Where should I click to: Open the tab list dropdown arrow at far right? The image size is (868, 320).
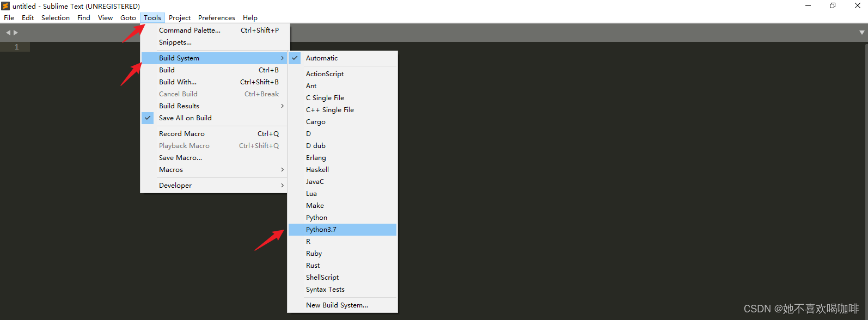pos(861,33)
